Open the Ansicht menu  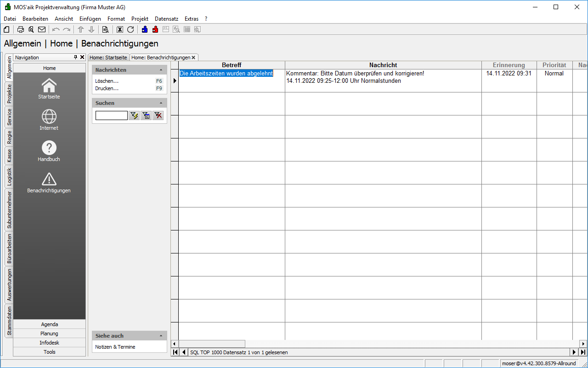tap(64, 19)
